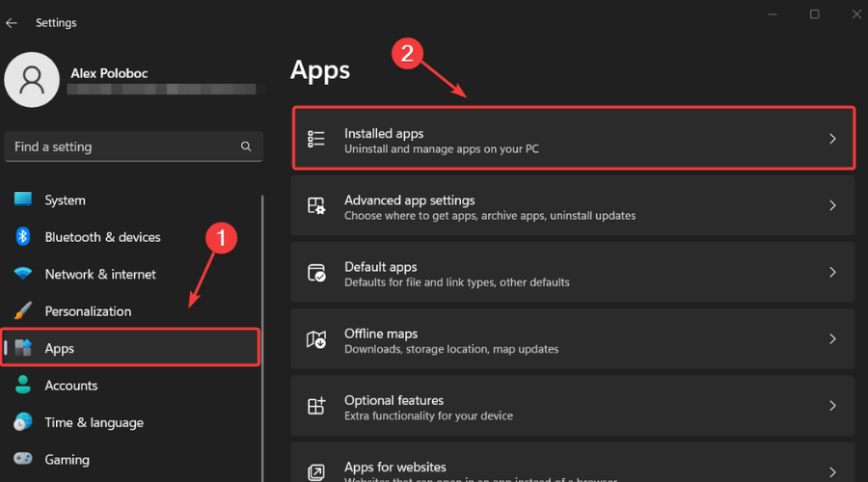Open Apps for websites page
This screenshot has width=868, height=482.
pyautogui.click(x=573, y=462)
